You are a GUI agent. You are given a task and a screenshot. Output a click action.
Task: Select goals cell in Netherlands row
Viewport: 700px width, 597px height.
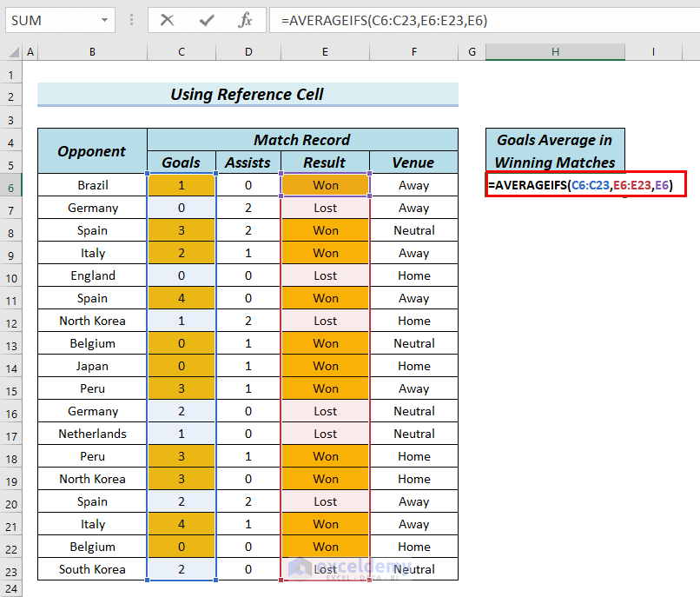[x=182, y=434]
